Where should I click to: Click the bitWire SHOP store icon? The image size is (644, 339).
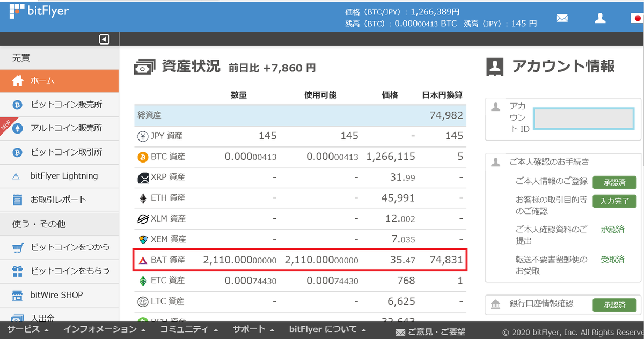18,296
